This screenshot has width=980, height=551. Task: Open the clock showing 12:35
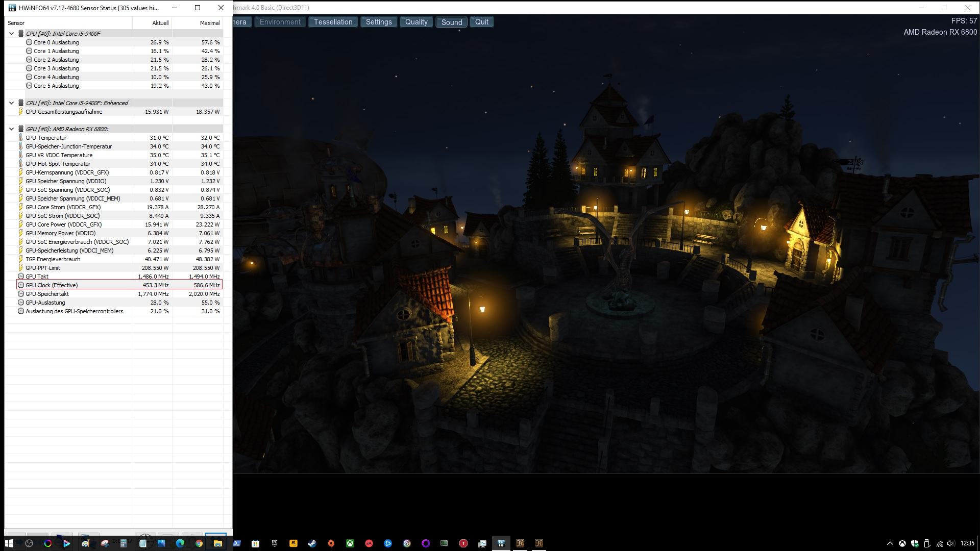(x=967, y=543)
